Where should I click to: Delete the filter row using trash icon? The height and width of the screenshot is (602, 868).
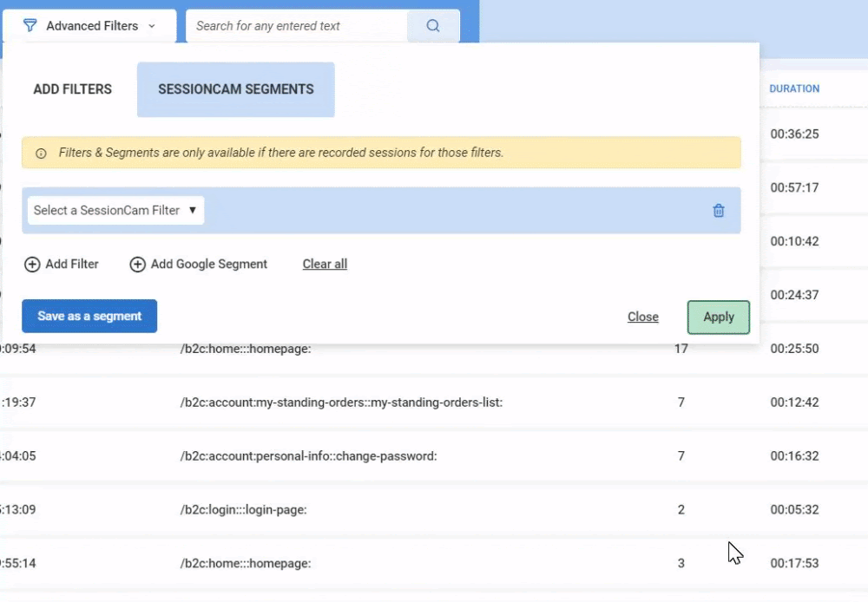(718, 211)
